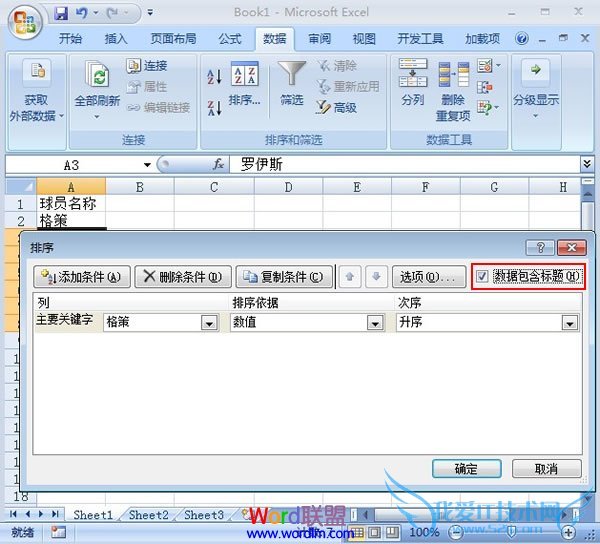
Task: Open 主要关键字 column dropdown 格策
Action: tap(209, 322)
